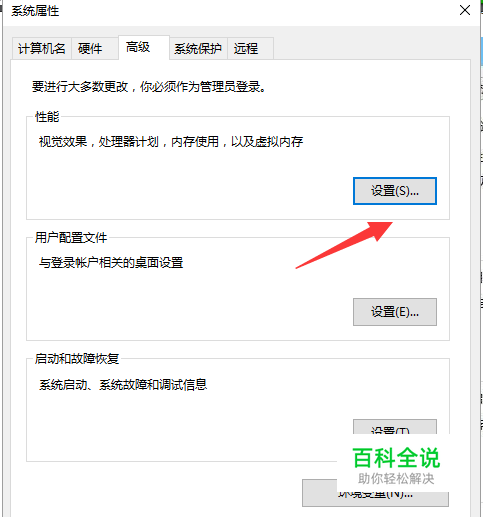Click the 系统属性 window title
The height and width of the screenshot is (517, 483).
pyautogui.click(x=35, y=11)
